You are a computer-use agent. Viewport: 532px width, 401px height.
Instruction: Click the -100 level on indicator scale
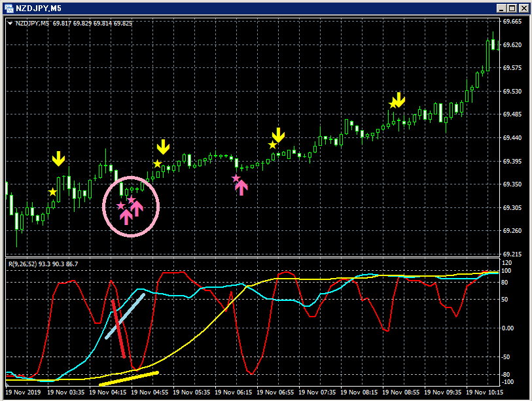(507, 382)
